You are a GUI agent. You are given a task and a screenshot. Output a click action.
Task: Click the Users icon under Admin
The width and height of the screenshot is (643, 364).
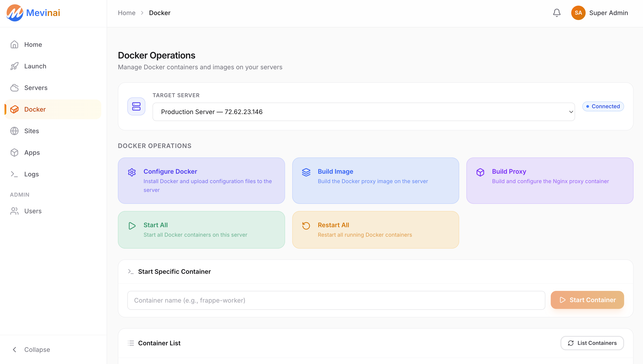[14, 211]
